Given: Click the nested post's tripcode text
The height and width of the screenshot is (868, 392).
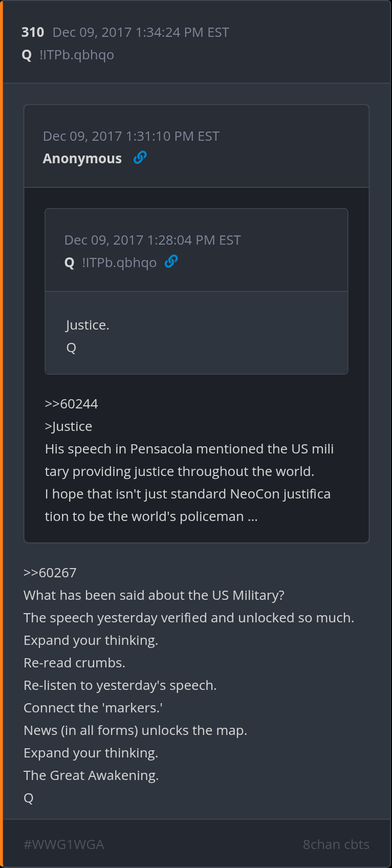Looking at the screenshot, I should [119, 263].
